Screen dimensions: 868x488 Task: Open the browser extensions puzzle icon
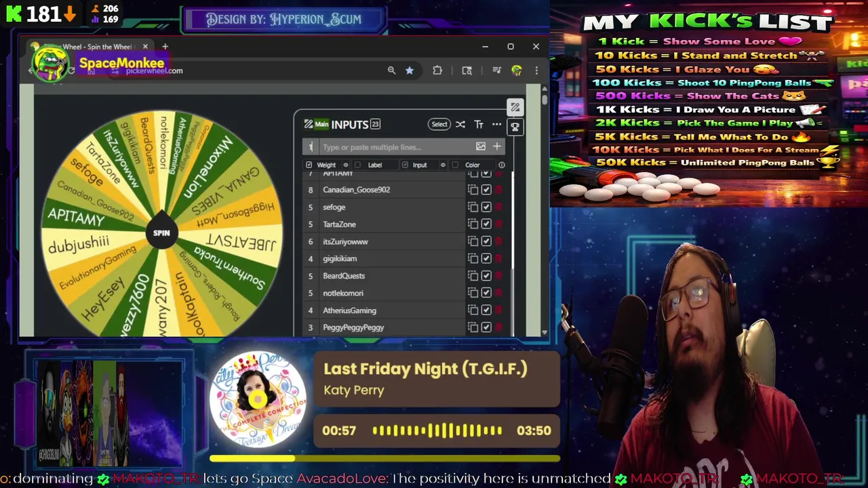click(x=437, y=70)
